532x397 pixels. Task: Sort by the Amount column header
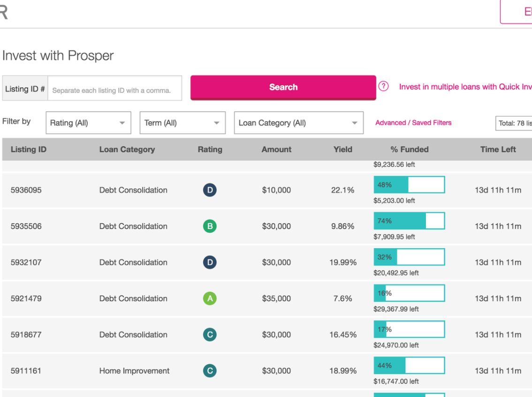click(x=276, y=149)
